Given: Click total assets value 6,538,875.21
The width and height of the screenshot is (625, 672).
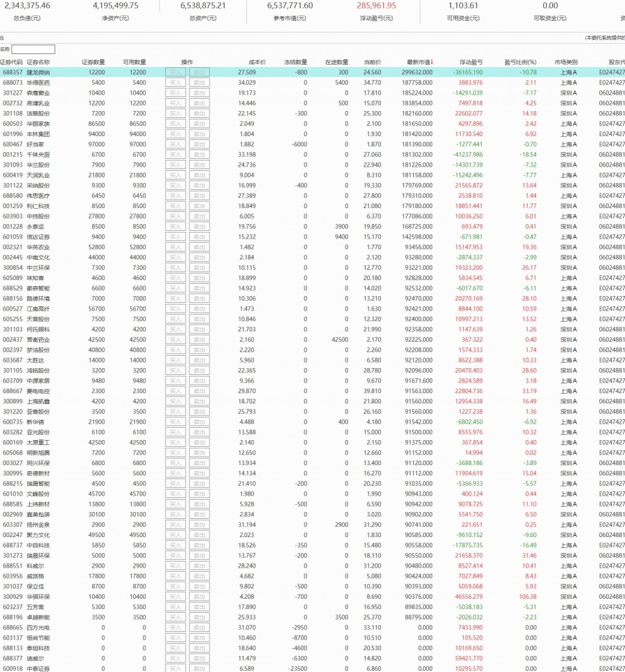Looking at the screenshot, I should [203, 5].
